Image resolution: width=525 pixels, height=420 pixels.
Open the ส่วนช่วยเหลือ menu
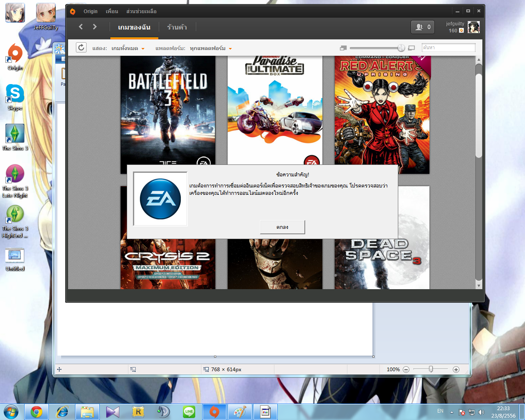(142, 11)
